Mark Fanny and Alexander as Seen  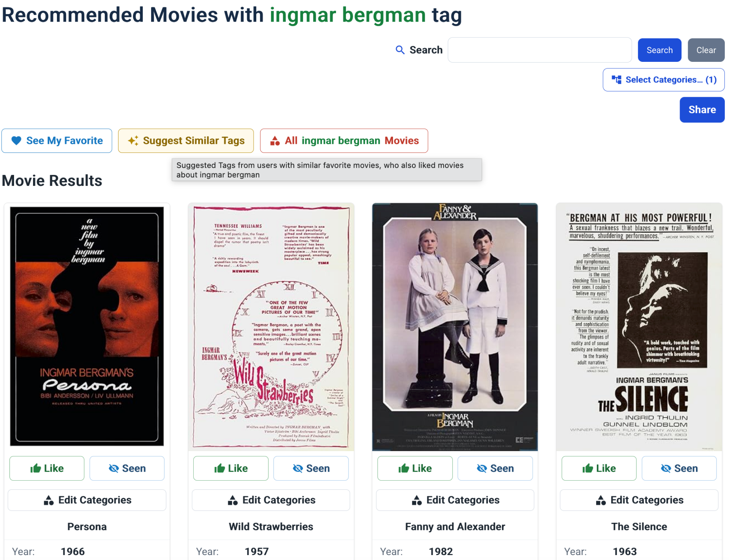[x=495, y=468]
